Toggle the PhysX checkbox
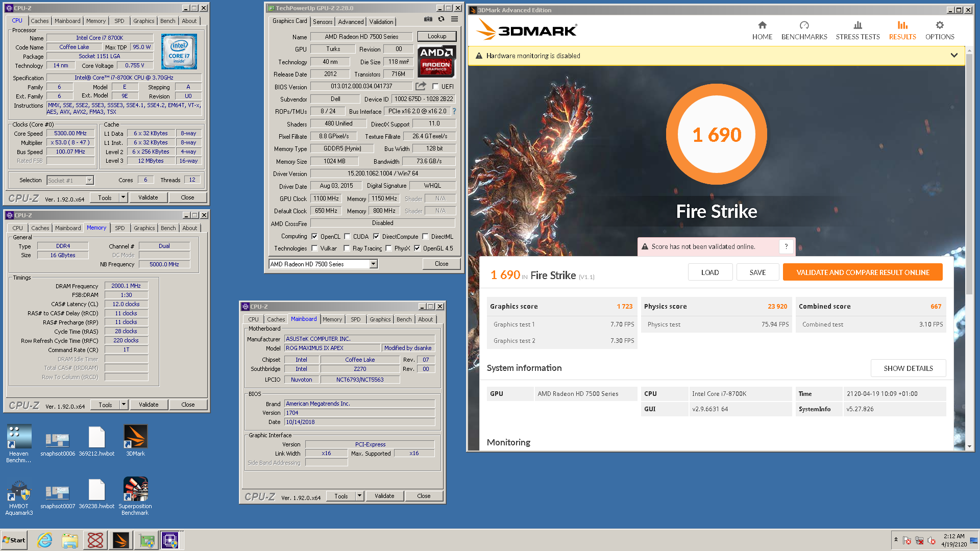The width and height of the screenshot is (980, 551). point(389,248)
